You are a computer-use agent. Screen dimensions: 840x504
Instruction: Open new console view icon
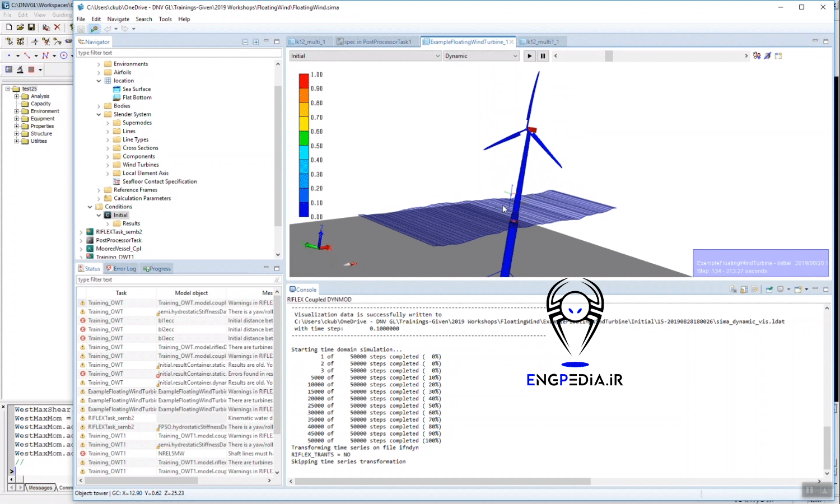click(798, 290)
